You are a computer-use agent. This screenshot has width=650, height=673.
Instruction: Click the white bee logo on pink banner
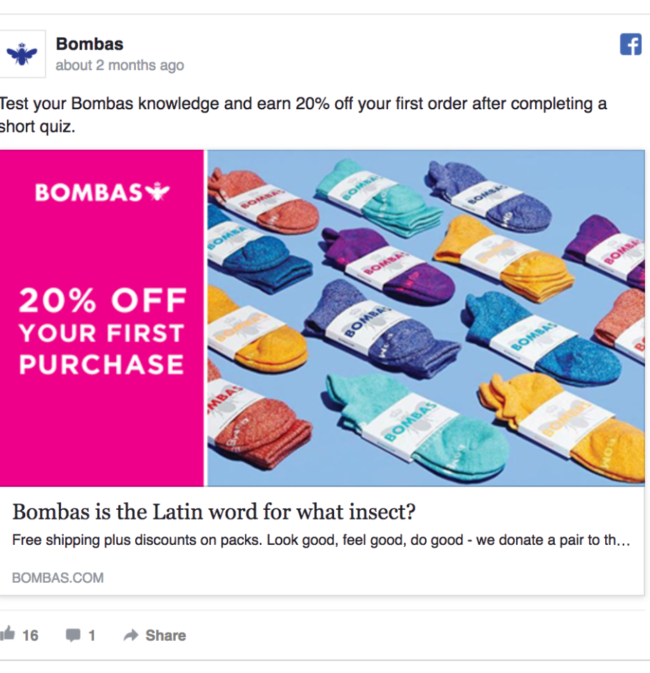pyautogui.click(x=158, y=192)
